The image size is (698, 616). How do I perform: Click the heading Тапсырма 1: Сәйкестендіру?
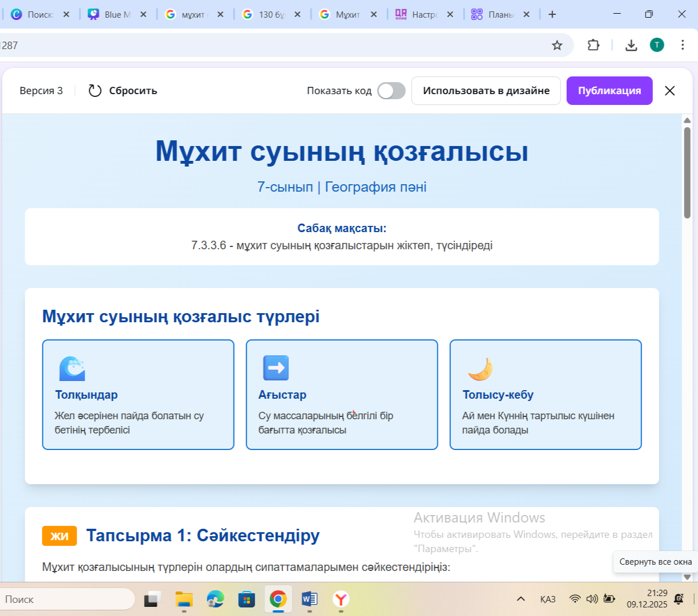tap(203, 536)
